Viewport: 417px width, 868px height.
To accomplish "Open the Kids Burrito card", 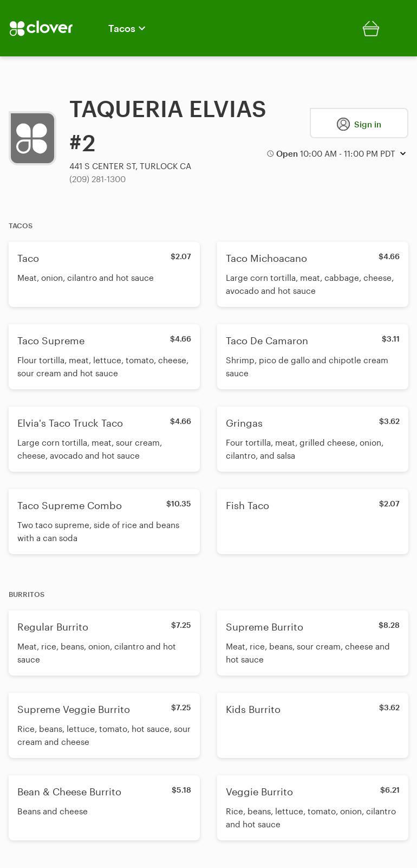I will point(312,725).
